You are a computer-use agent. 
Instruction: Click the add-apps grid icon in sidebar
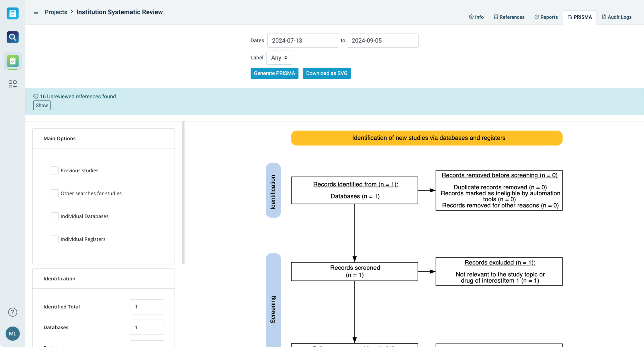point(12,84)
